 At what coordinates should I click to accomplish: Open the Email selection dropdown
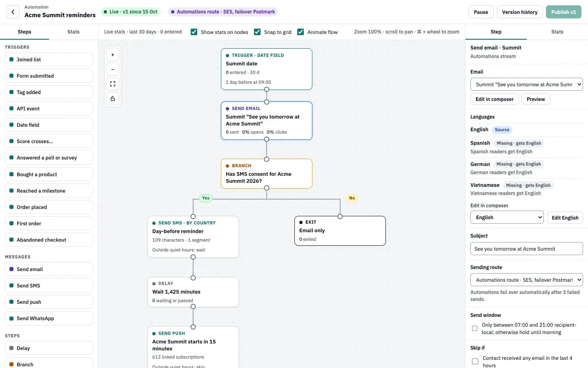coord(526,84)
